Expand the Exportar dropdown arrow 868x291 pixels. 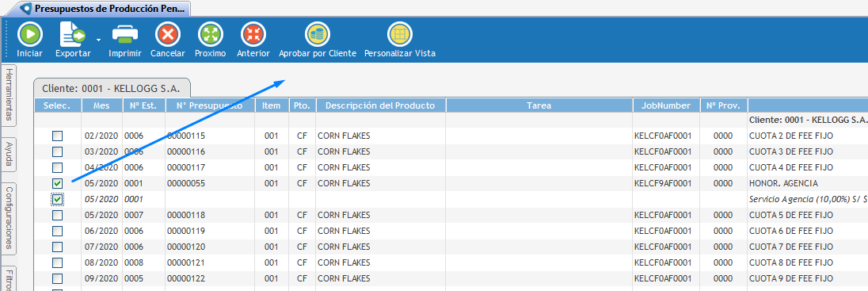coord(98,40)
